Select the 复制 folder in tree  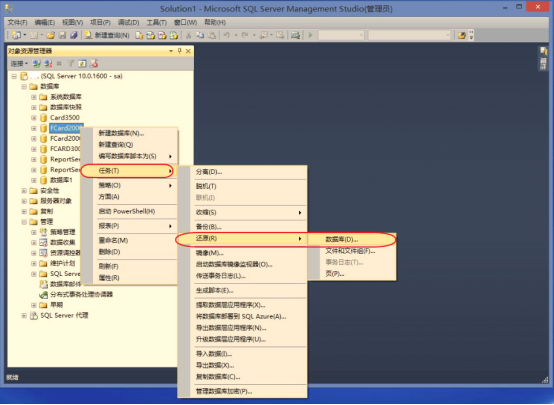point(46,211)
